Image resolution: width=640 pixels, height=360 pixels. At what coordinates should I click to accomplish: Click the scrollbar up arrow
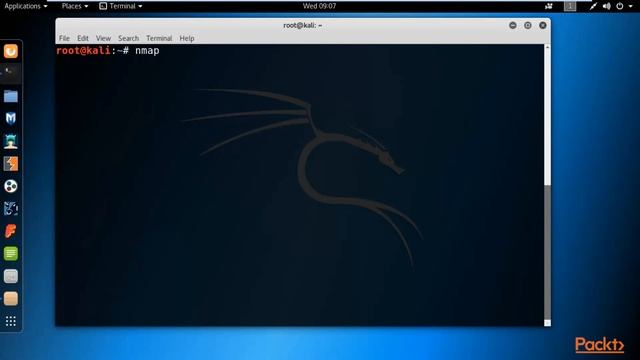(x=547, y=47)
